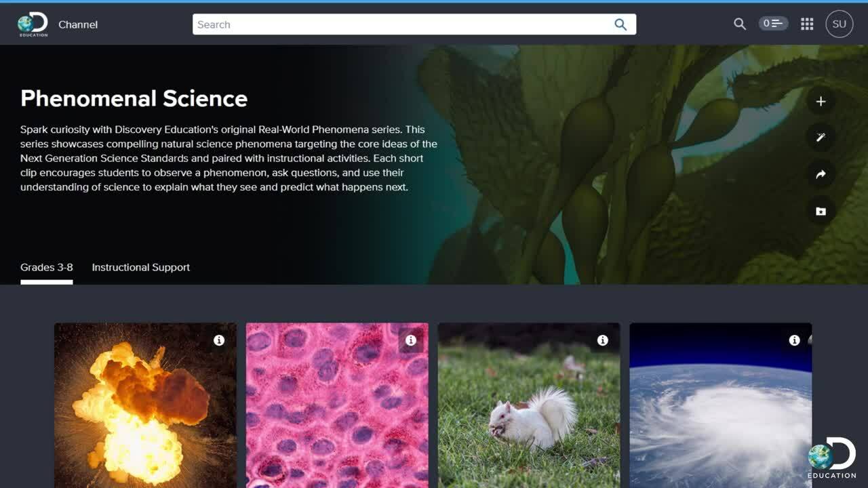Share the Phenomenal Science channel

tap(821, 175)
